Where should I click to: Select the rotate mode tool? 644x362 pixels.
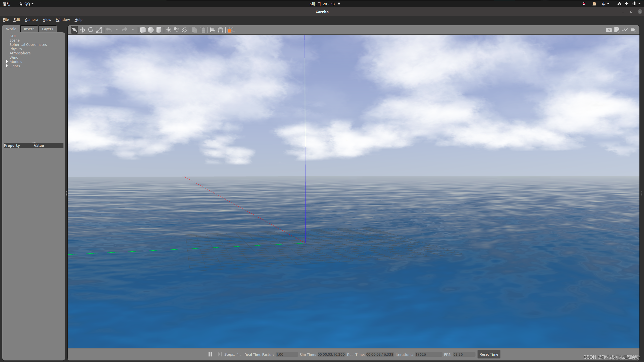[91, 30]
